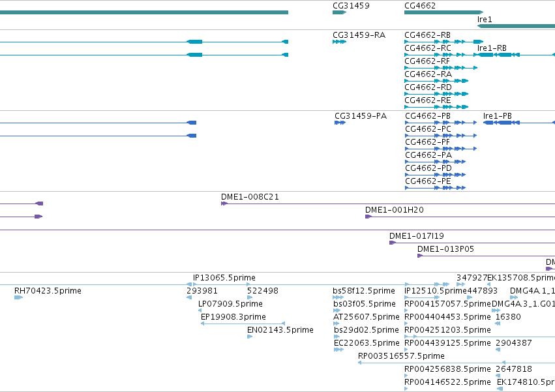Click protein CG4662-PC label
The width and height of the screenshot is (555, 392).
coord(428,129)
